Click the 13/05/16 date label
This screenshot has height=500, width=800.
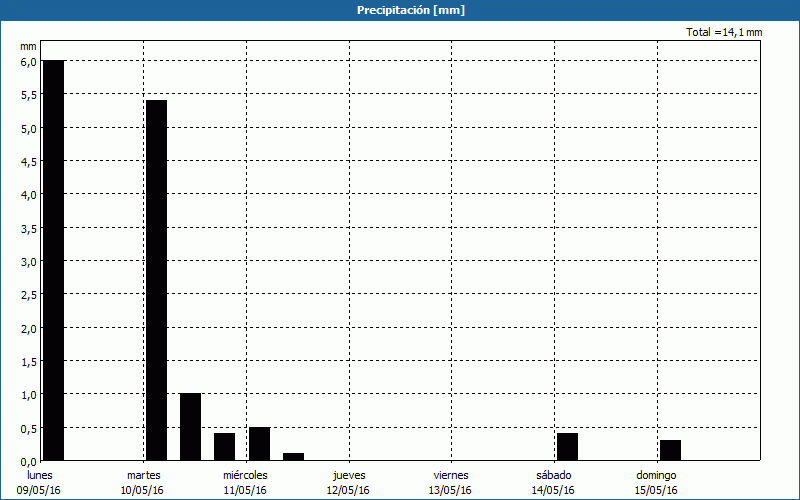tap(450, 490)
